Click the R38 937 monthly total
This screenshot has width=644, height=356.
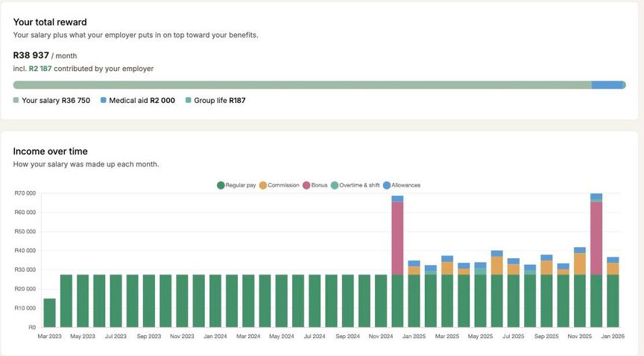pyautogui.click(x=31, y=55)
